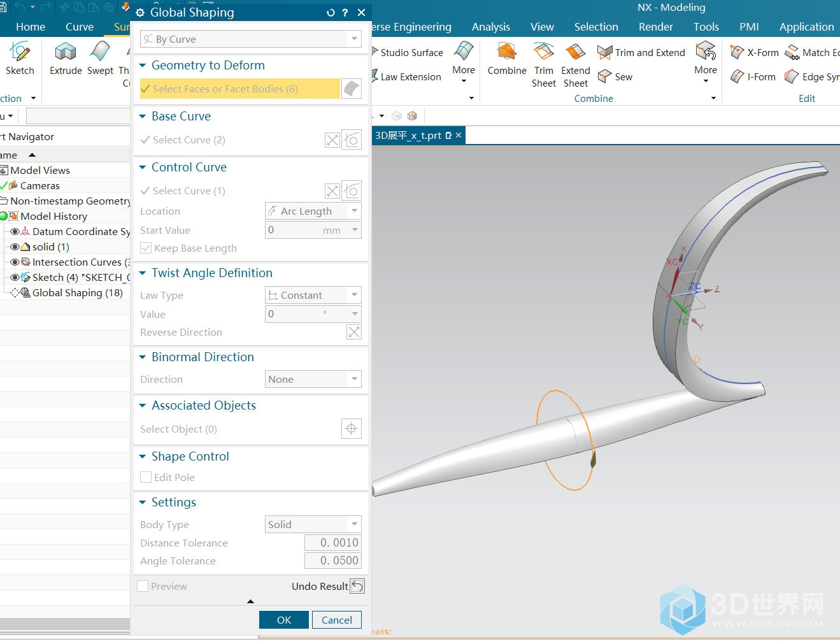The height and width of the screenshot is (644, 840).
Task: Click the Cancel button
Action: pyautogui.click(x=337, y=620)
